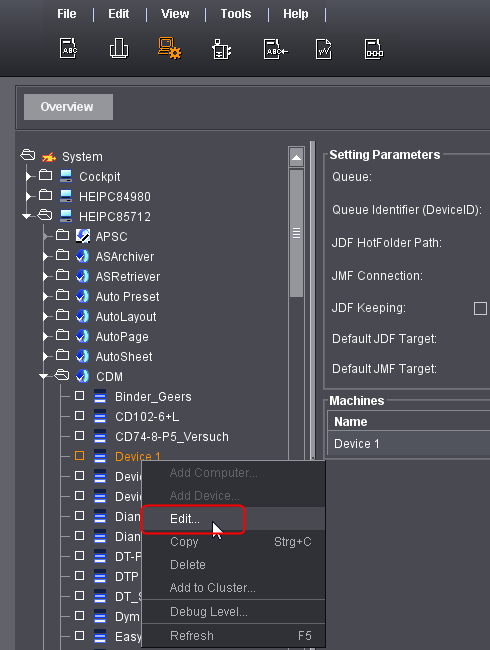490x650 pixels.
Task: Click the first ABC document toolbar icon
Action: [x=68, y=49]
